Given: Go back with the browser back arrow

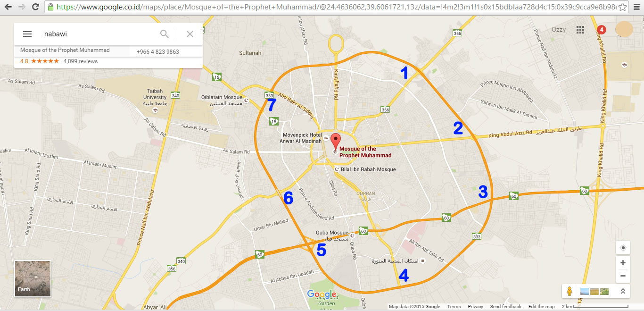Looking at the screenshot, I should coord(8,7).
